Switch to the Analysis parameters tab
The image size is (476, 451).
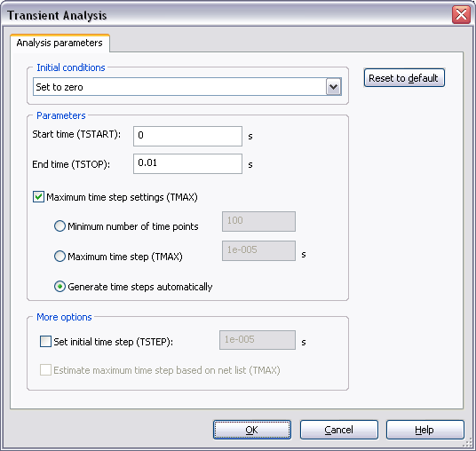[59, 44]
